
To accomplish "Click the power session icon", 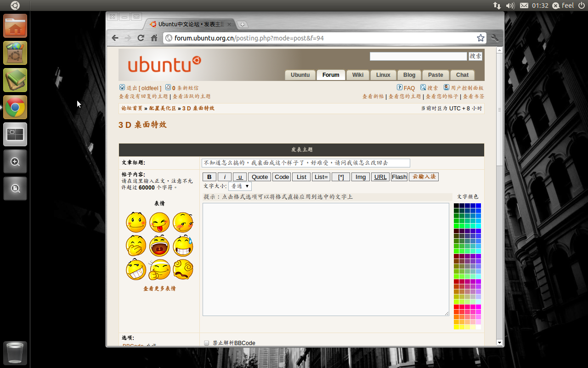I will tap(581, 6).
